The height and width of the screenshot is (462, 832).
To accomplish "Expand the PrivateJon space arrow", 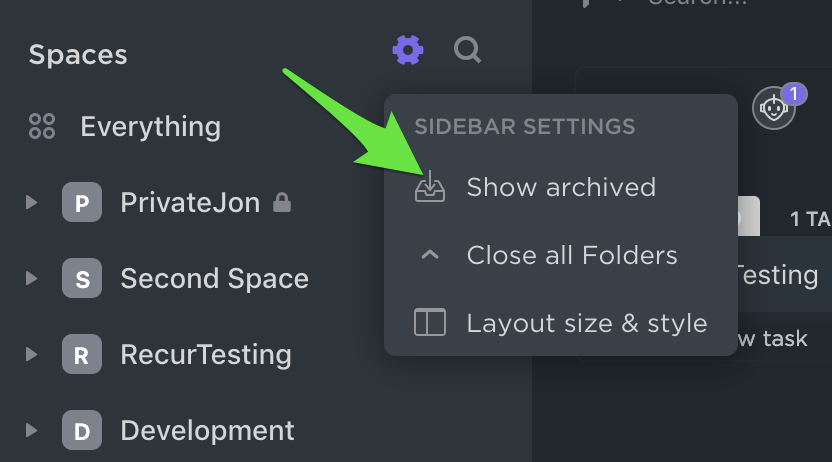I will [31, 202].
